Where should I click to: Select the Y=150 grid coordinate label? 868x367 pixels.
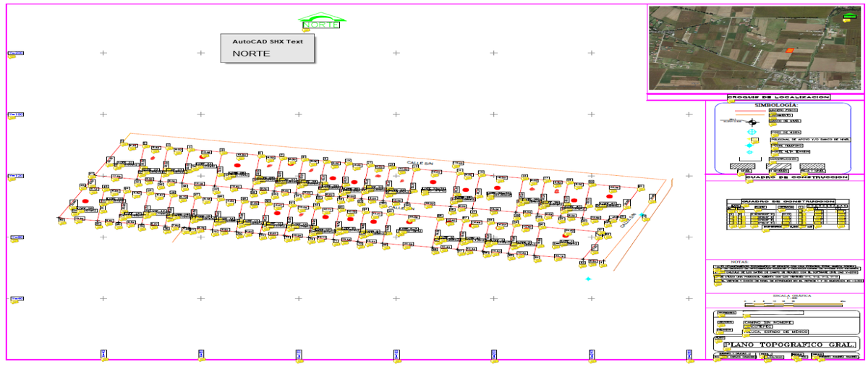click(x=16, y=114)
